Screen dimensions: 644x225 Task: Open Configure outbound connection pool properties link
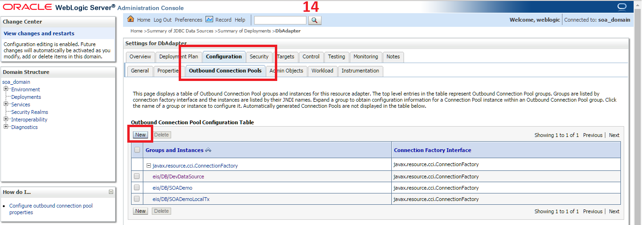[51, 209]
